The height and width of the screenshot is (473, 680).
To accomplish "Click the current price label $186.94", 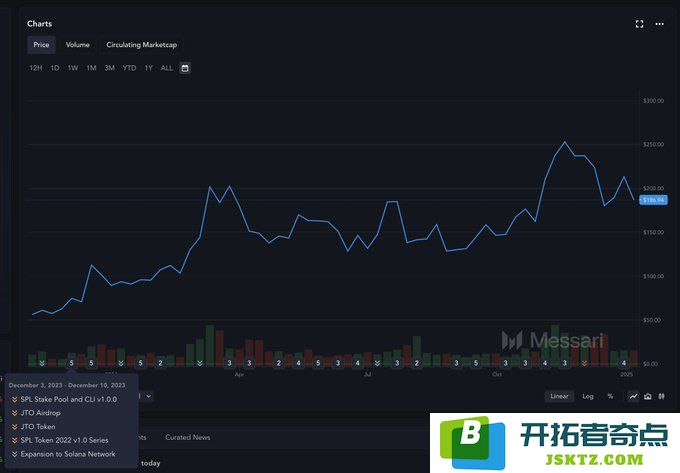I will pyautogui.click(x=653, y=200).
